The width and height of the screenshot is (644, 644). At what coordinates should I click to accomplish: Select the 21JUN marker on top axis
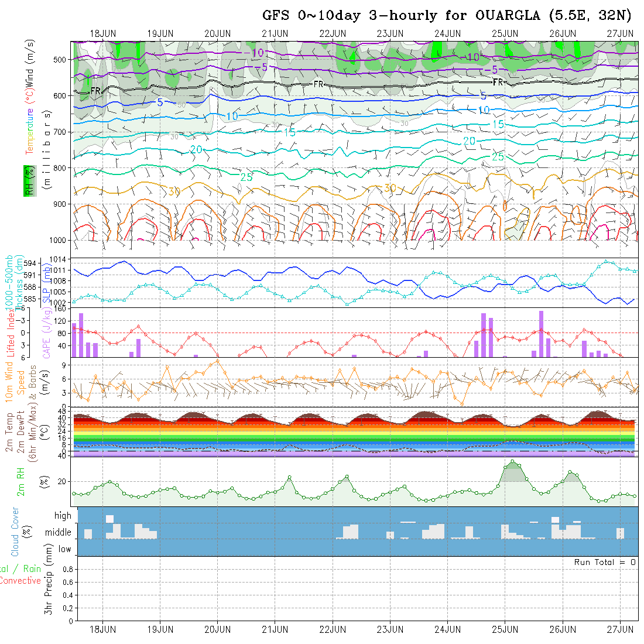[x=275, y=33]
